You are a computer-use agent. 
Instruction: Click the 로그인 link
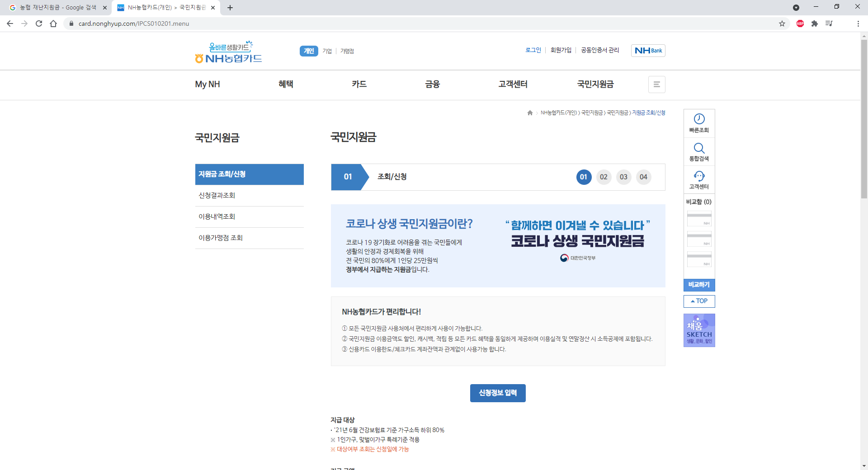[x=533, y=50]
